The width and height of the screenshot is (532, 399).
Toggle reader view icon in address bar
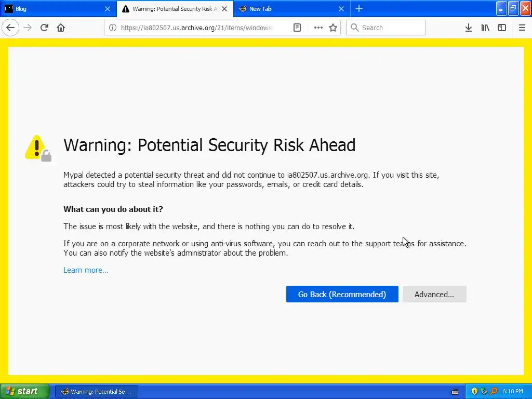point(297,28)
